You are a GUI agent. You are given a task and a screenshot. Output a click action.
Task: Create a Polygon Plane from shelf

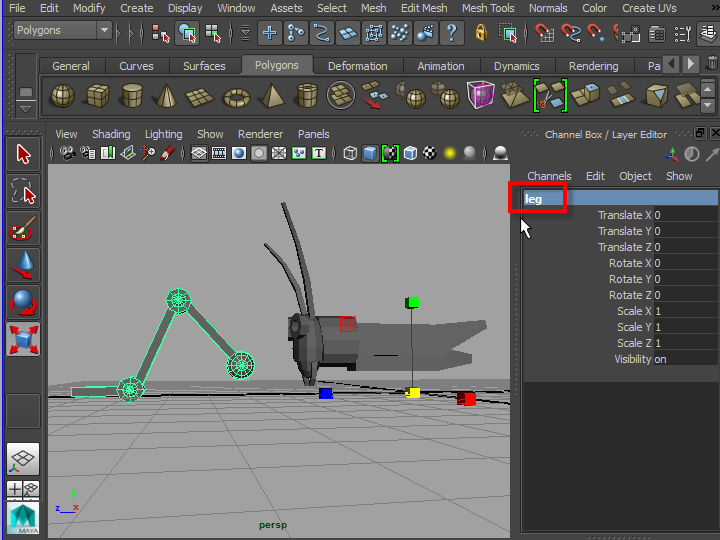coord(200,97)
